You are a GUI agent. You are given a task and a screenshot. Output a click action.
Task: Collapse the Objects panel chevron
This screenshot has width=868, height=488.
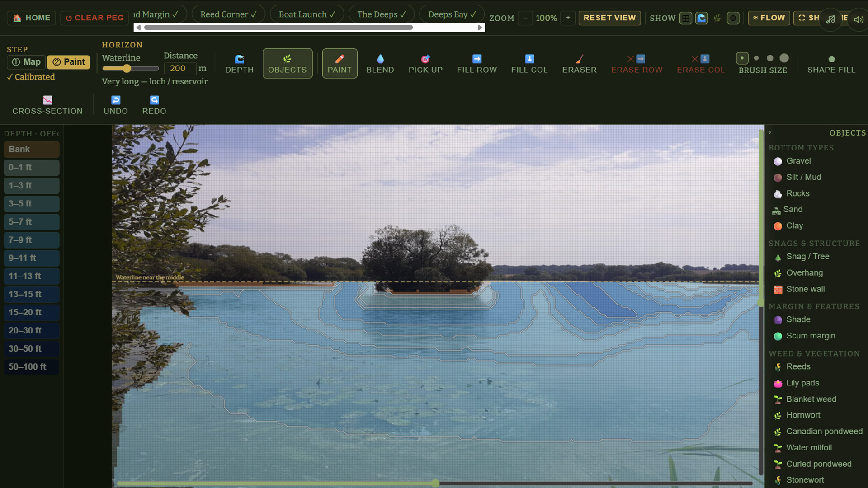[x=769, y=132]
